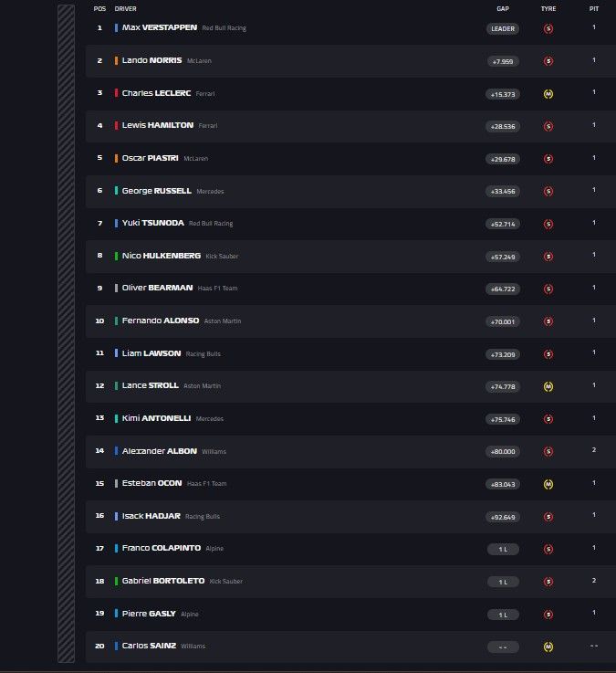The width and height of the screenshot is (616, 673).
Task: Select Carlos Sainz's medium tyre icon
Action: click(x=548, y=647)
